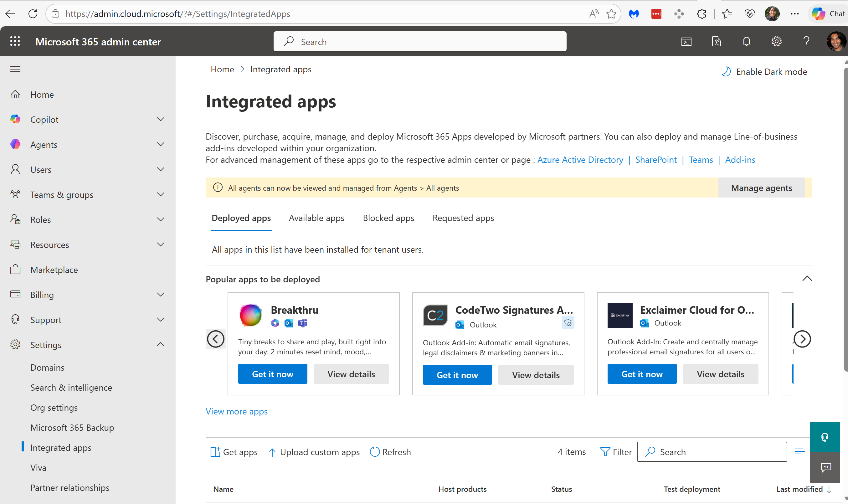Image resolution: width=848 pixels, height=504 pixels.
Task: Enable Dark mode toggle
Action: click(x=764, y=72)
